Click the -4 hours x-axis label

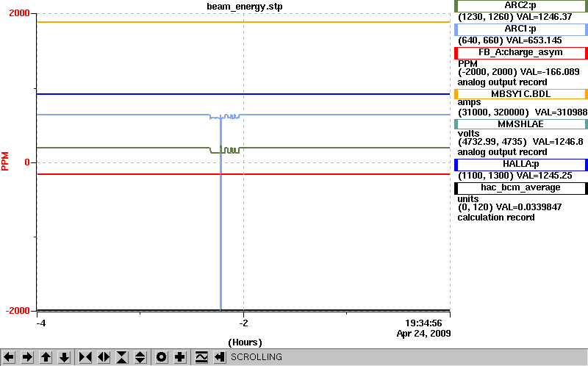(x=41, y=323)
